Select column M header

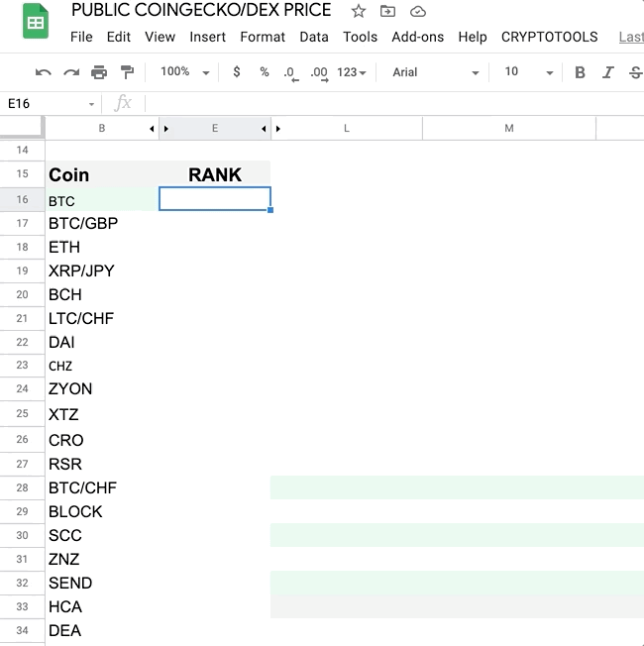click(x=509, y=129)
